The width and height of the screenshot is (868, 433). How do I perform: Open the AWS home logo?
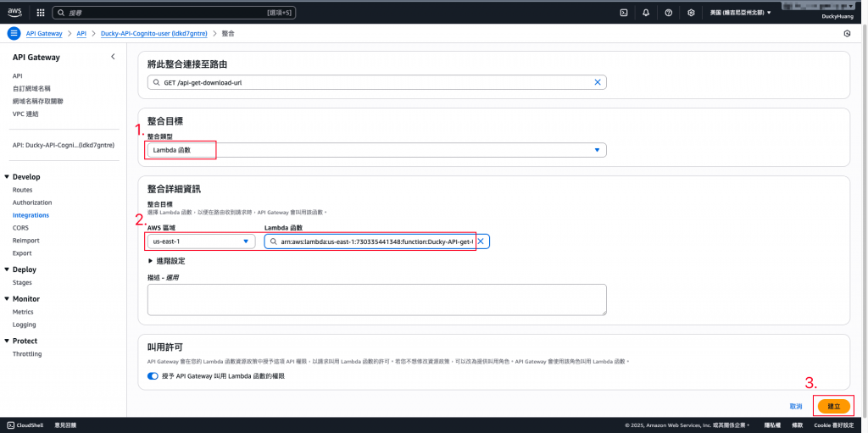[14, 12]
